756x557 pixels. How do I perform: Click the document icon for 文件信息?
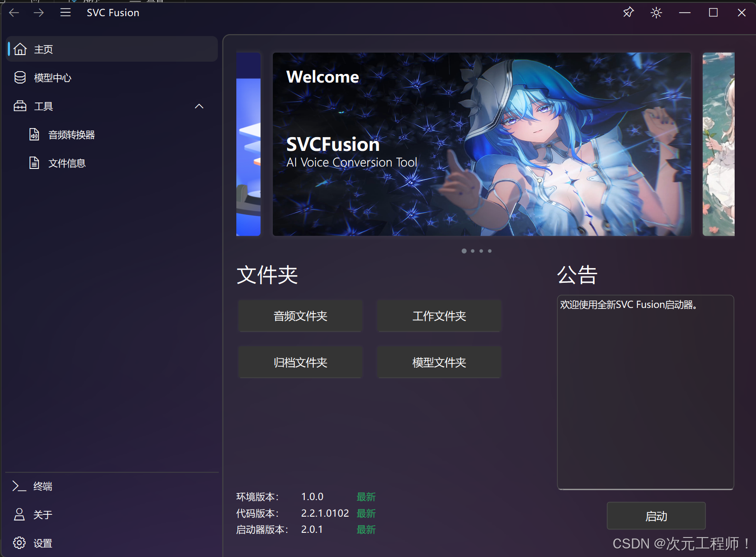click(34, 163)
